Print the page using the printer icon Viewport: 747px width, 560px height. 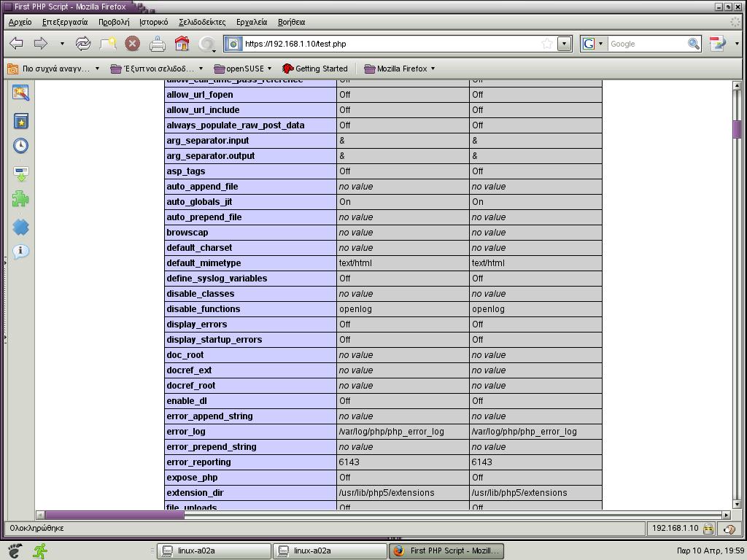158,44
